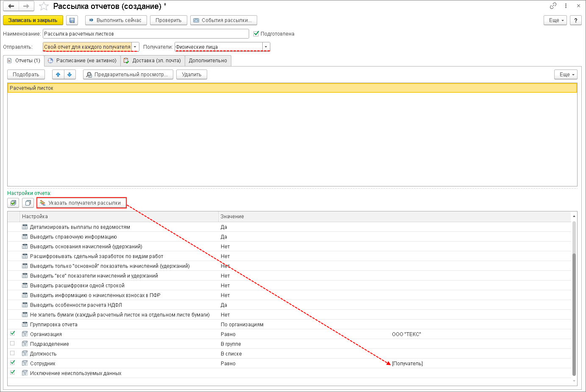Click icon of Группировка отчета row

pyautogui.click(x=25, y=325)
